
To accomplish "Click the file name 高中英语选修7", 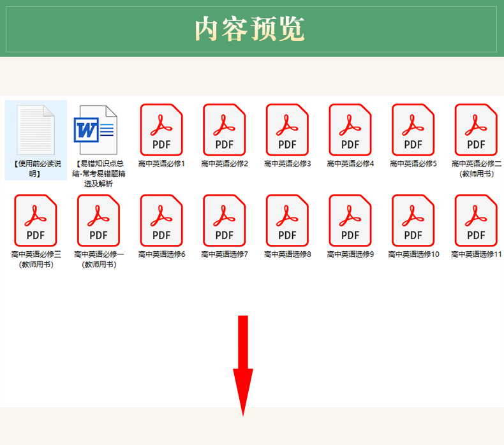I will click(x=225, y=254).
